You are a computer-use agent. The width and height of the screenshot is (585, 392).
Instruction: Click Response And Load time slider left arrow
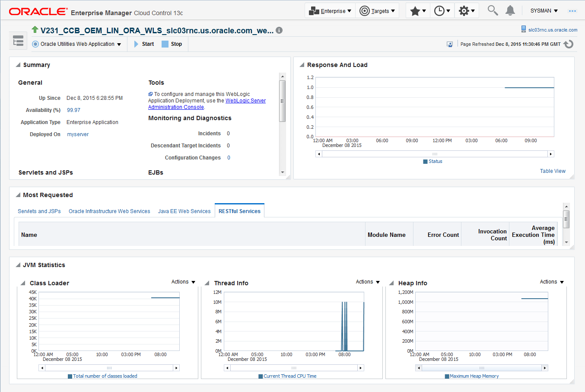point(319,154)
